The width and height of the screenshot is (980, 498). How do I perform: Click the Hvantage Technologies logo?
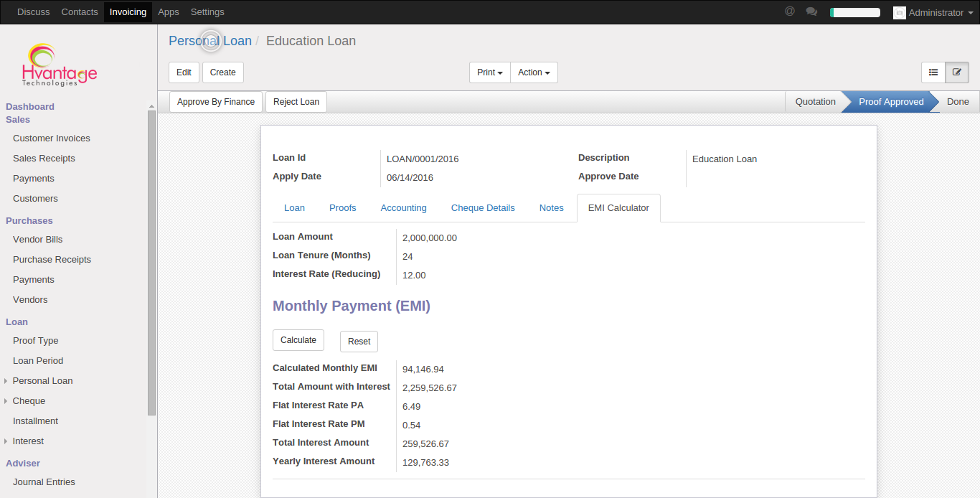[x=60, y=65]
